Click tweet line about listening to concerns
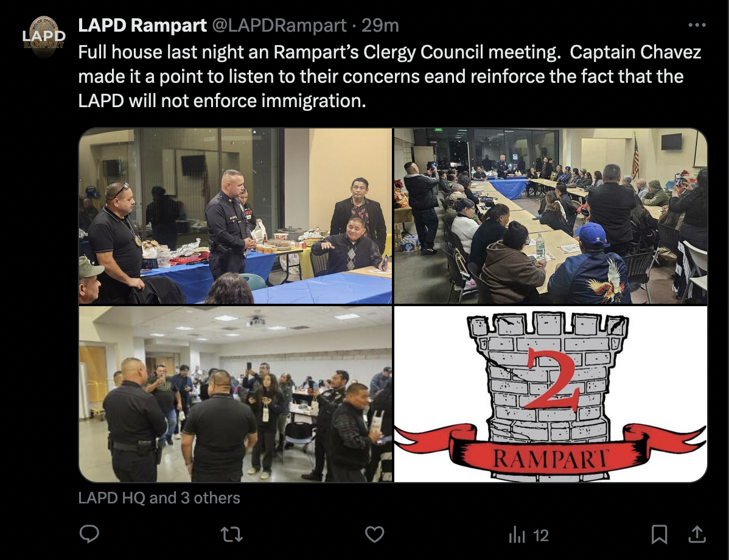Viewport: 729px width, 560px height. click(381, 76)
